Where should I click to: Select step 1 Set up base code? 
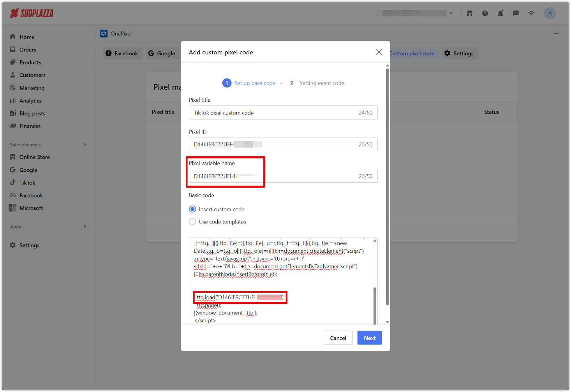pyautogui.click(x=249, y=83)
